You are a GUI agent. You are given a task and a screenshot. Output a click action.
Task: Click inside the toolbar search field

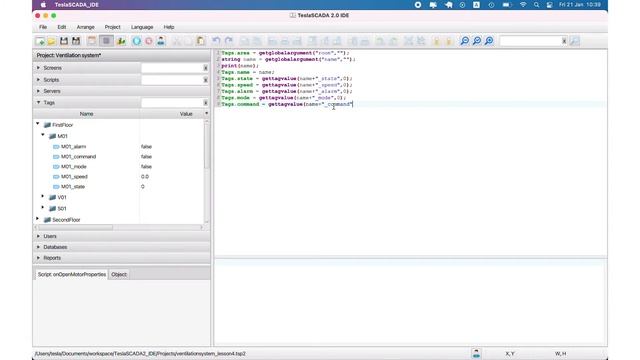coord(530,41)
